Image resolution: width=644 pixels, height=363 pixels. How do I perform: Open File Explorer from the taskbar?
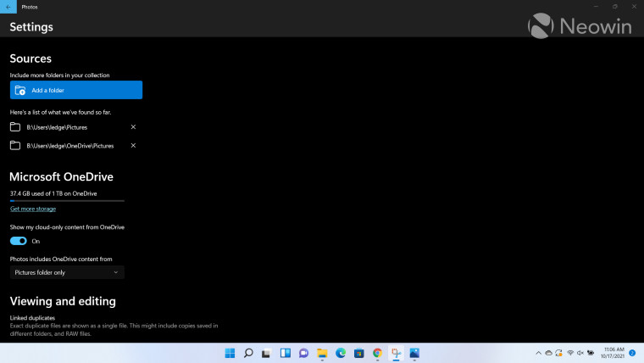tap(322, 353)
